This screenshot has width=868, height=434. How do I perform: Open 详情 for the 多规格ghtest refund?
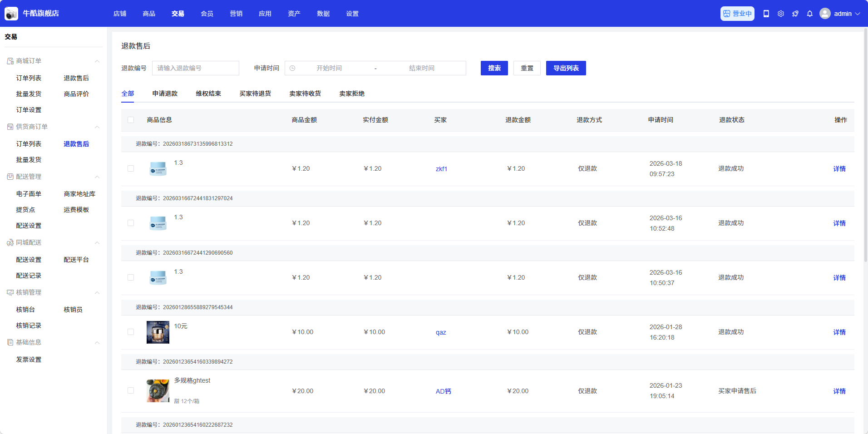[x=839, y=391]
